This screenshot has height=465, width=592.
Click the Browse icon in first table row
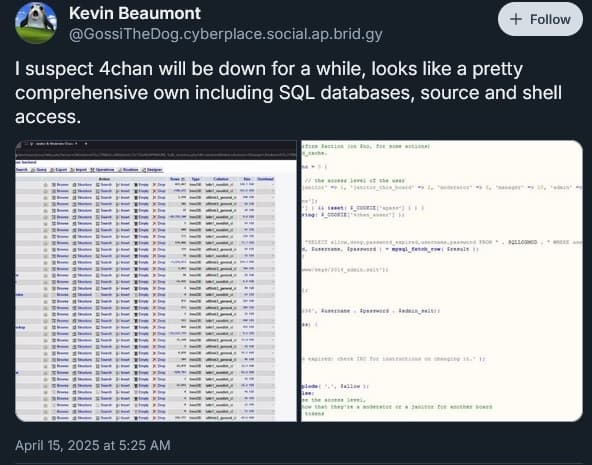(54, 185)
